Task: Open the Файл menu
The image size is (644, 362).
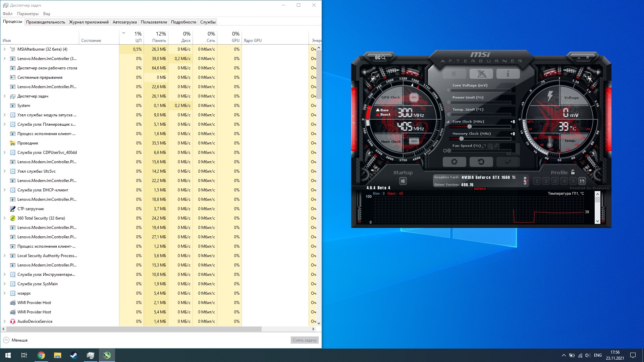Action: (7, 14)
